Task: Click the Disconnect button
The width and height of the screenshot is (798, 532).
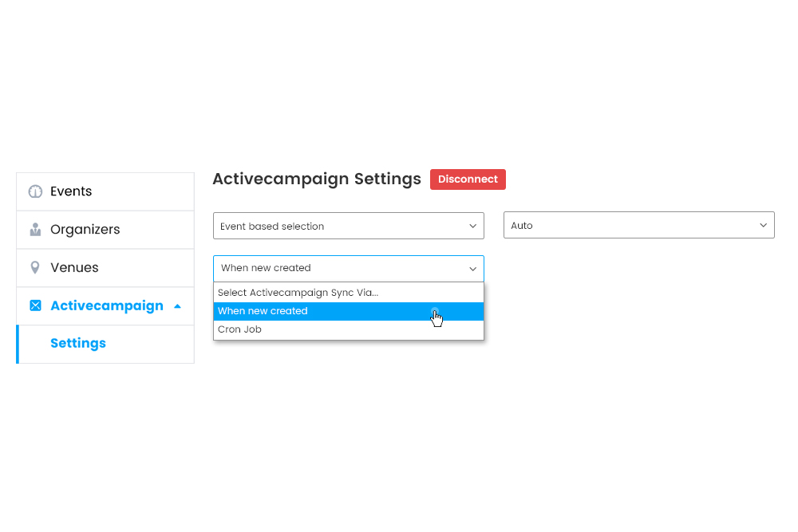Action: coord(468,179)
